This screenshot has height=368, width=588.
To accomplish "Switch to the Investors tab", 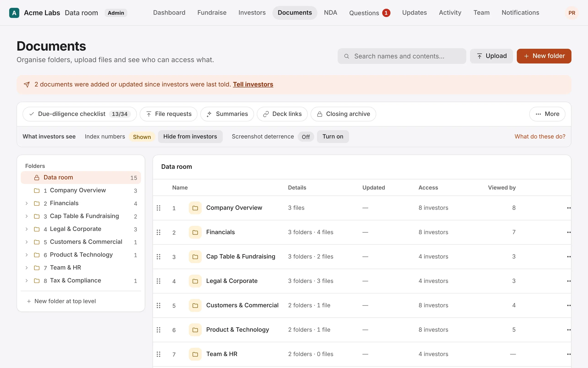I will pyautogui.click(x=252, y=13).
